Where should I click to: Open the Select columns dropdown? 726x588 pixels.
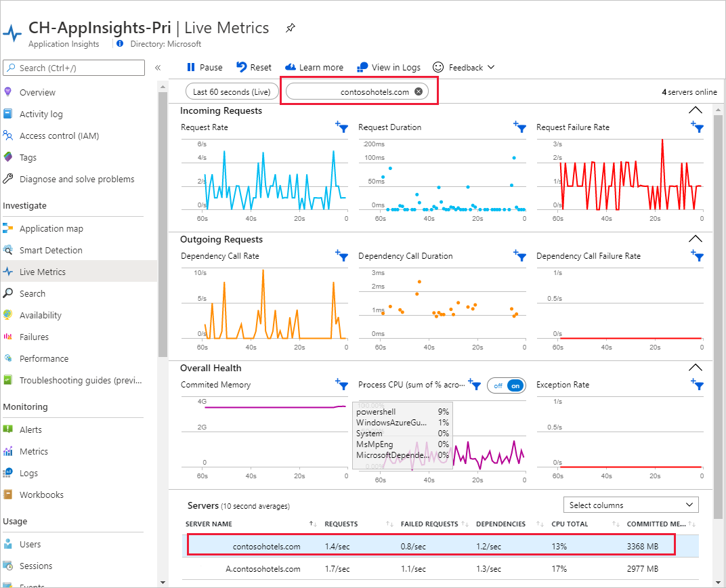631,505
